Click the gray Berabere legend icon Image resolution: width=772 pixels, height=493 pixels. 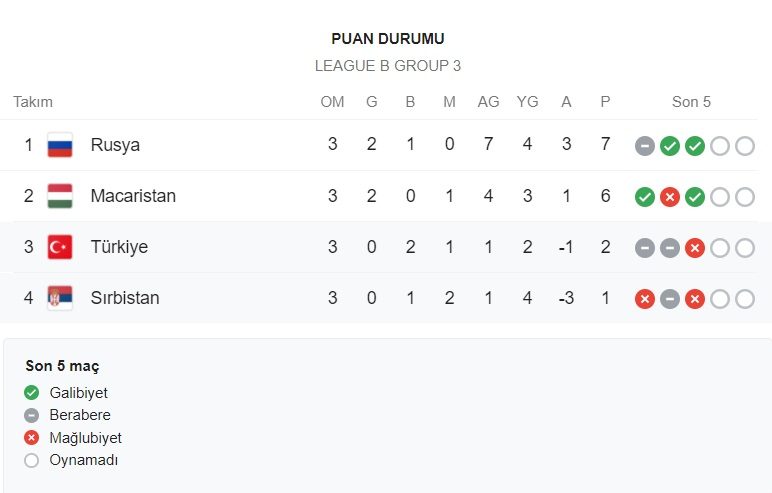pyautogui.click(x=32, y=415)
